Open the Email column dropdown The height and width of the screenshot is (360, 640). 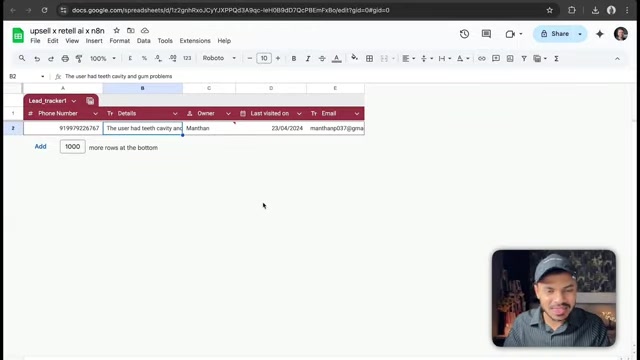point(357,113)
